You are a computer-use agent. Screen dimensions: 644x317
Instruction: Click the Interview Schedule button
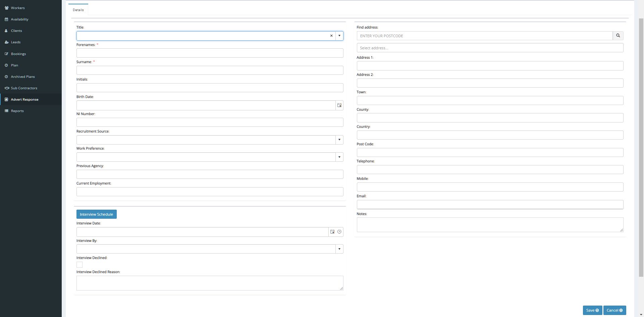click(96, 214)
